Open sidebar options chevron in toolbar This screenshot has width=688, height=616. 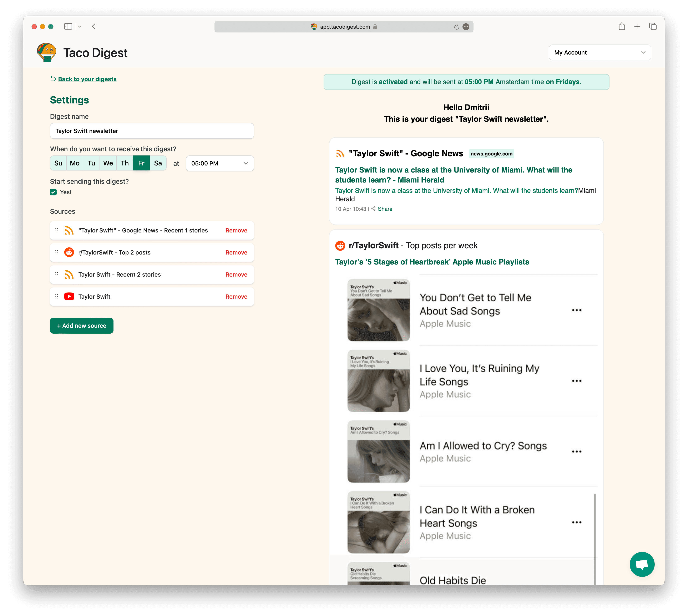pos(80,26)
